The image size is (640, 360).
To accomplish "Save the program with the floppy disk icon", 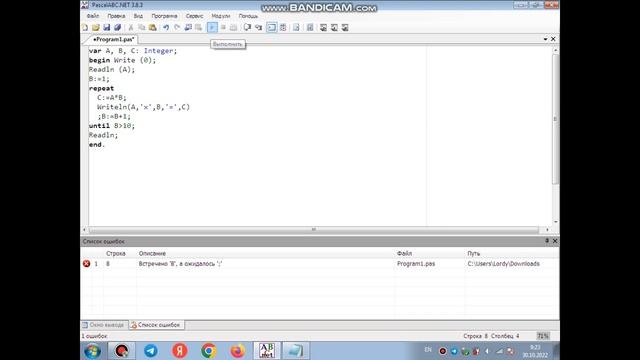I will (x=107, y=27).
